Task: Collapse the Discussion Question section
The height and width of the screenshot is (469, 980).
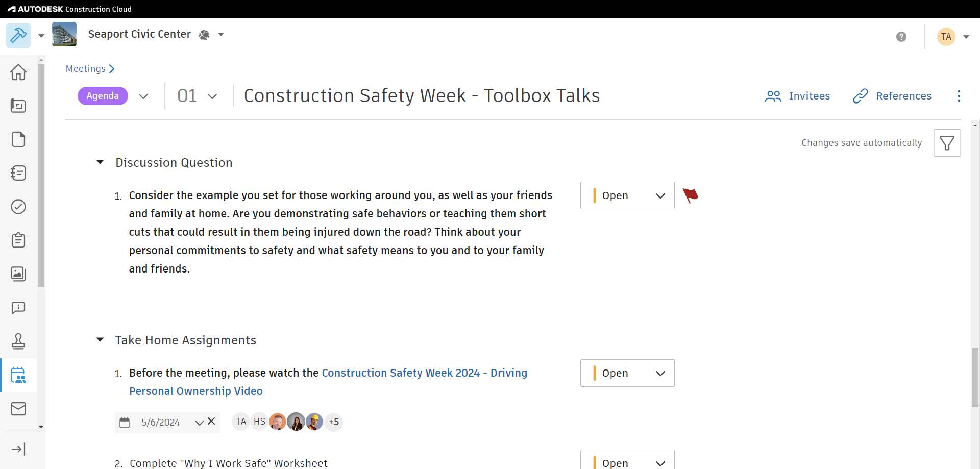Action: click(100, 162)
